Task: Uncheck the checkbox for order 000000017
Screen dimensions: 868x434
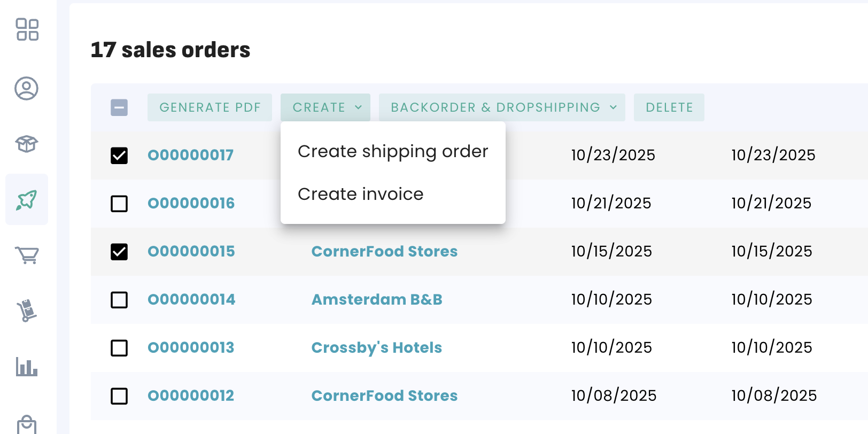Action: coord(119,156)
